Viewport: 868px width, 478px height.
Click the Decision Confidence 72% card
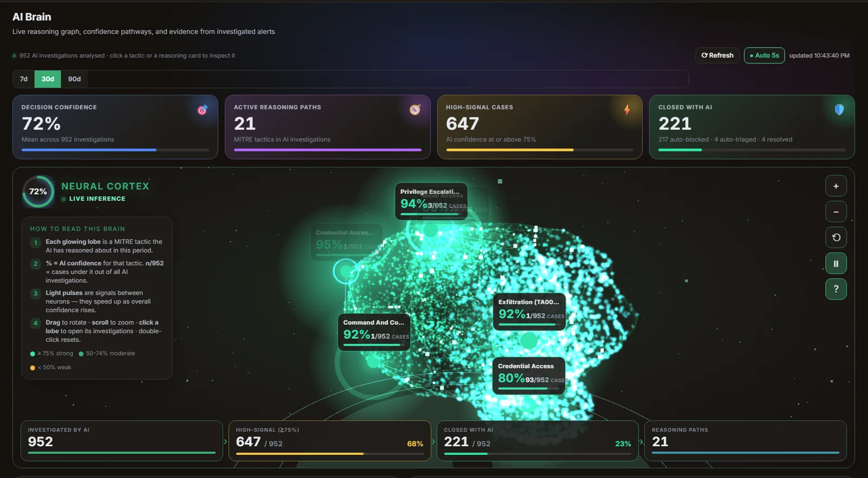click(115, 127)
